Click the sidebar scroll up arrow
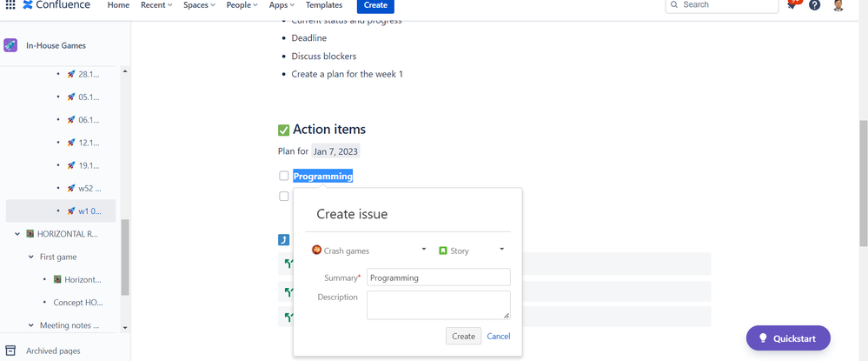 click(x=124, y=71)
